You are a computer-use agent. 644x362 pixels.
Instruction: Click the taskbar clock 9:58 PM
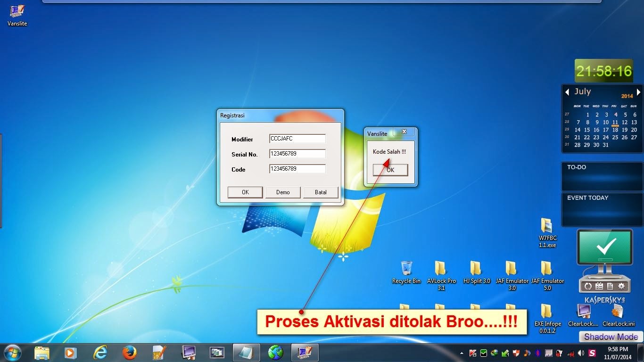click(x=617, y=353)
